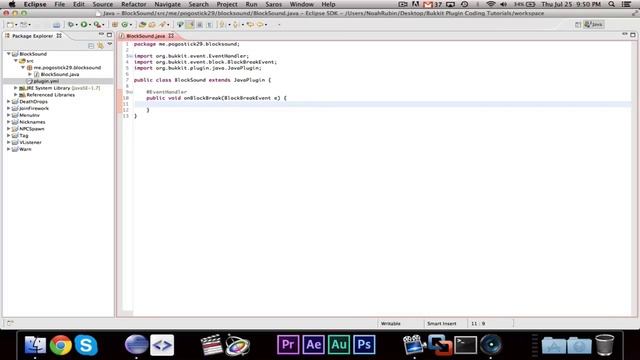Expand the DeathDrops project
Screen dimensions: 640x360
[9, 101]
